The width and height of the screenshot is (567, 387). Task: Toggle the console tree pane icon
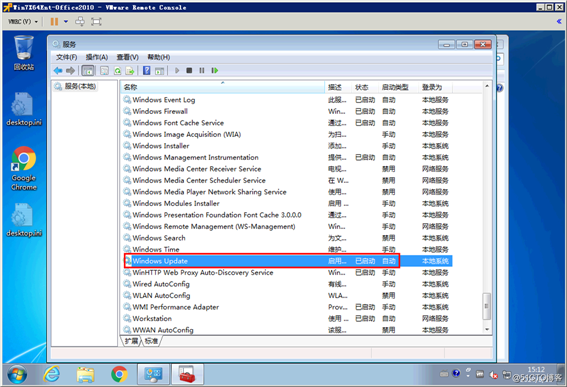pyautogui.click(x=88, y=71)
